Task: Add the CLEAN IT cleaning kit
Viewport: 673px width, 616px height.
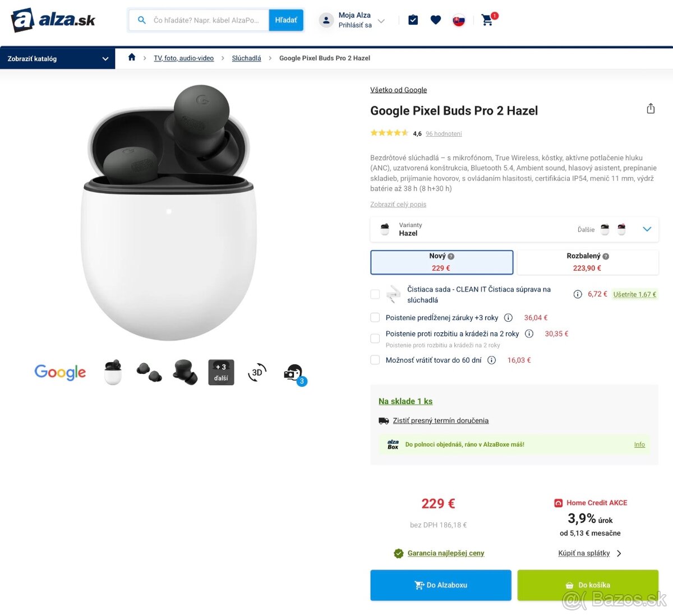Action: [x=375, y=294]
